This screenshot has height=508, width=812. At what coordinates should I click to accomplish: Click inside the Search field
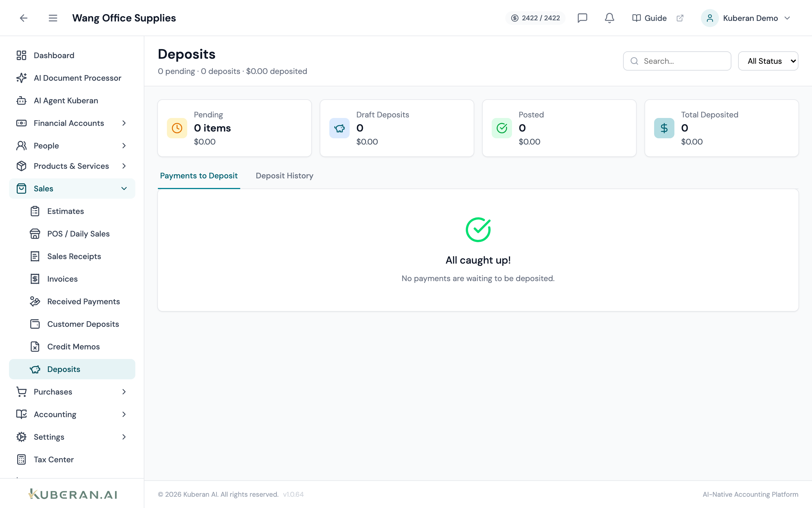tap(677, 61)
